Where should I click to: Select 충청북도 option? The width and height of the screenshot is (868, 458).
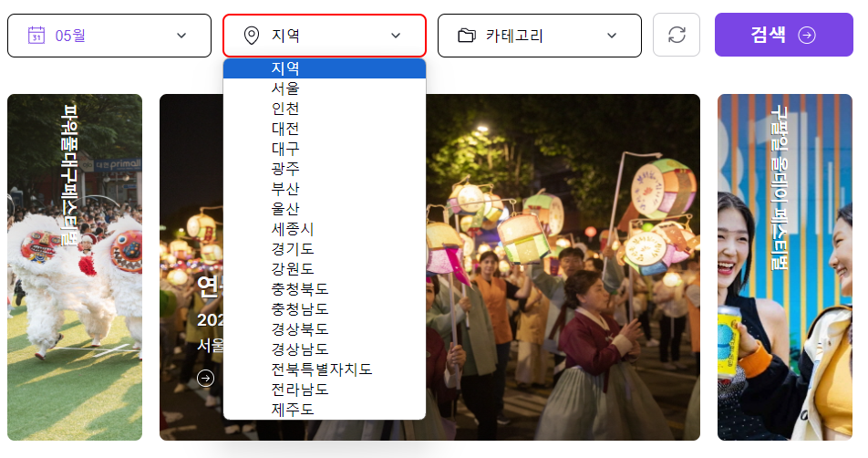point(325,288)
